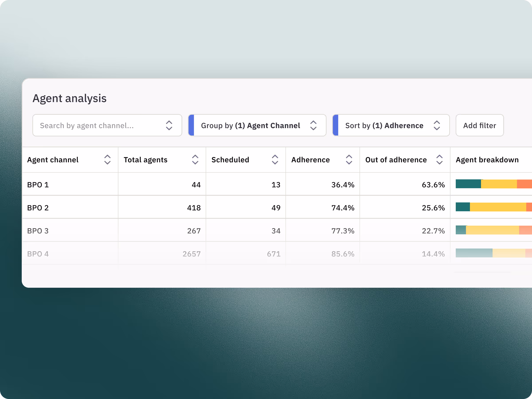
Task: Click teal segment of BPO 1 breakdown bar
Action: point(468,184)
